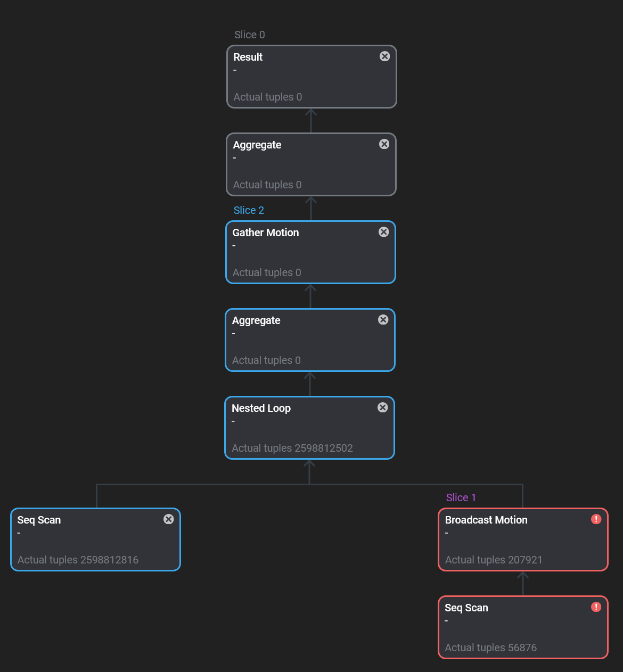Click the close icon on the Nested Loop node
This screenshot has height=672, width=623.
382,407
